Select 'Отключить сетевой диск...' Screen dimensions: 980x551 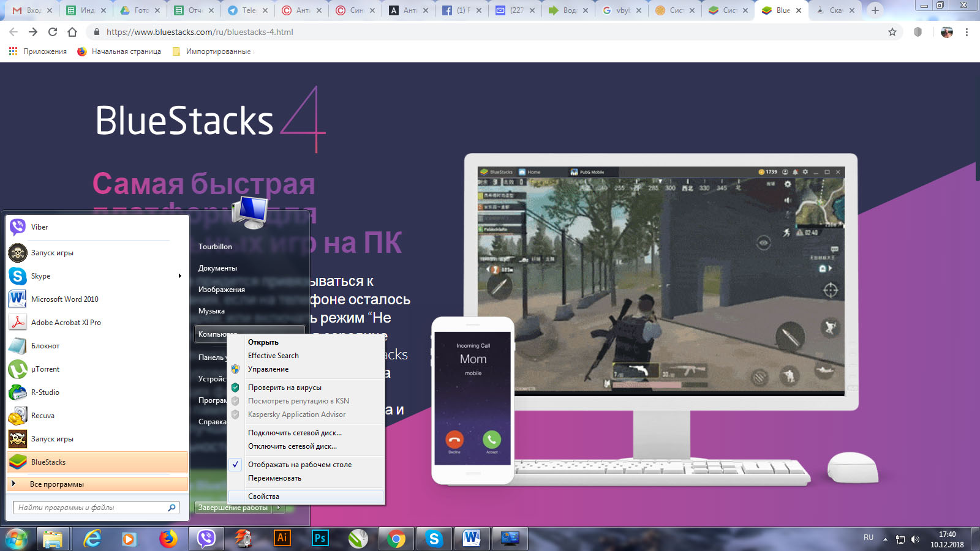306,446
